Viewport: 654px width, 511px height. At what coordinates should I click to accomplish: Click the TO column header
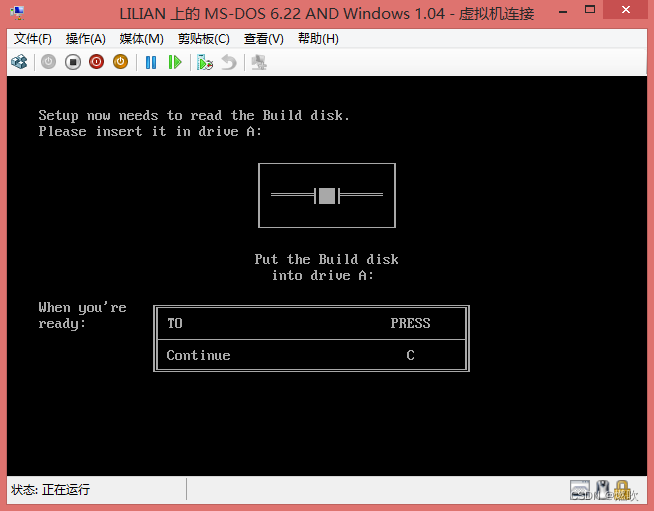click(x=175, y=323)
